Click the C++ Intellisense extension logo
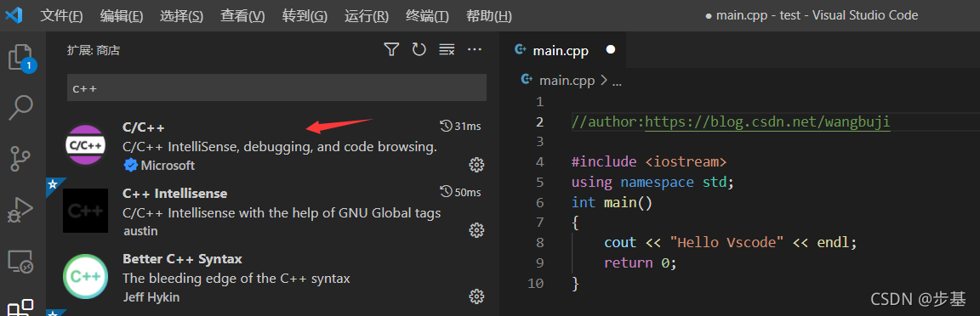 86,211
